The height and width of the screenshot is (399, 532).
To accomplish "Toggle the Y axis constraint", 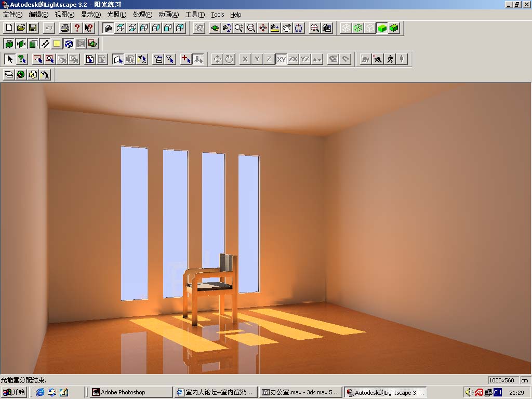I will click(257, 59).
